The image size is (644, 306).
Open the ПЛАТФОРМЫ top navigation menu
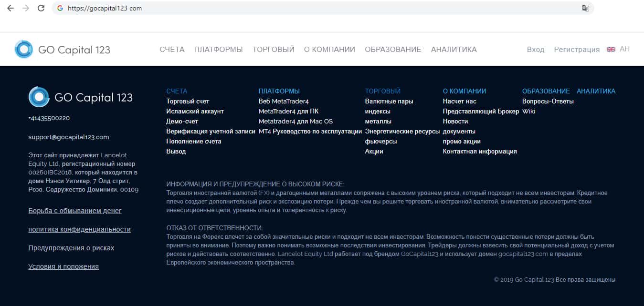click(218, 50)
